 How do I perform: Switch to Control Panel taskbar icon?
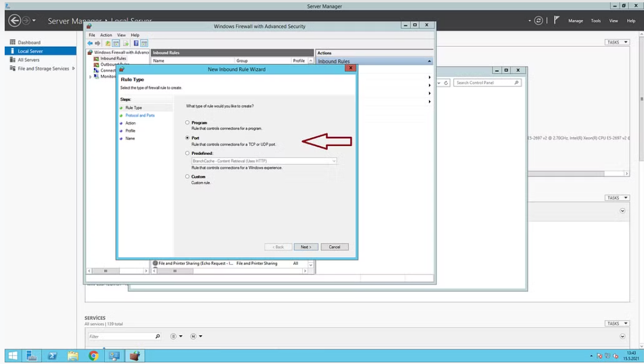[x=114, y=356]
